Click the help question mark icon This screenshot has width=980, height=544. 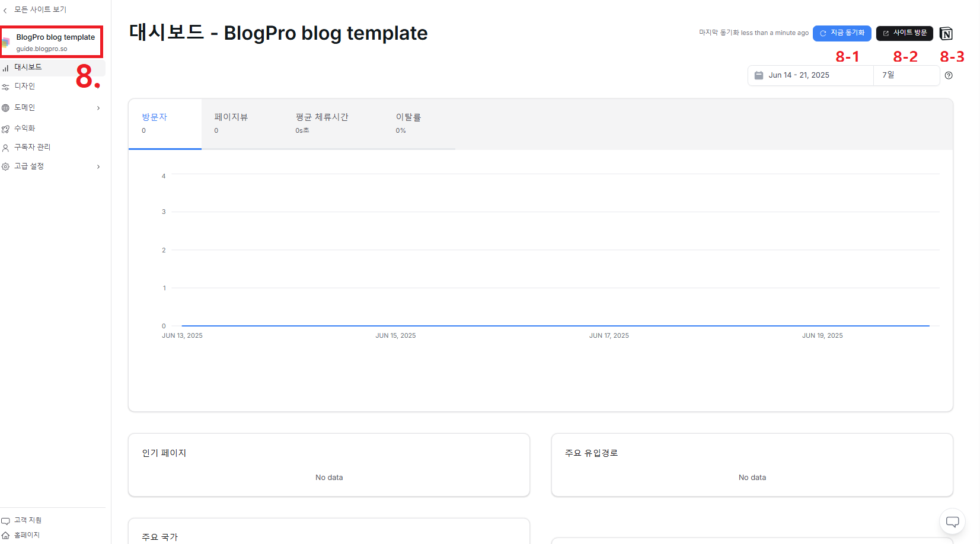949,75
